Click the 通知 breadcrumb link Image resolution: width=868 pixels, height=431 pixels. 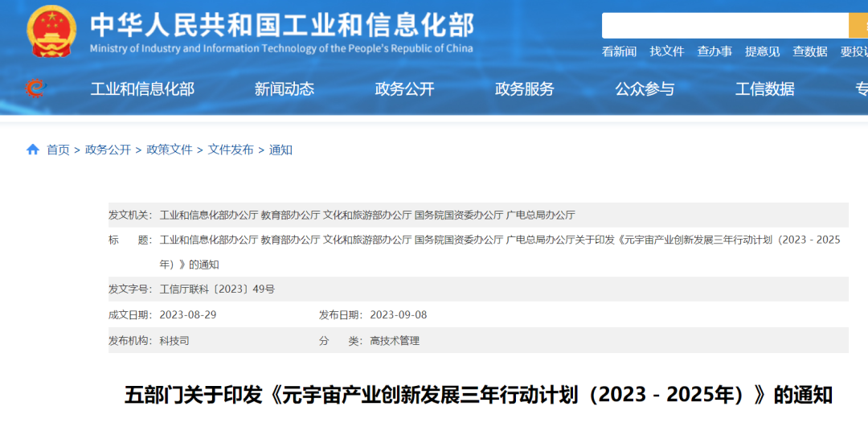280,150
